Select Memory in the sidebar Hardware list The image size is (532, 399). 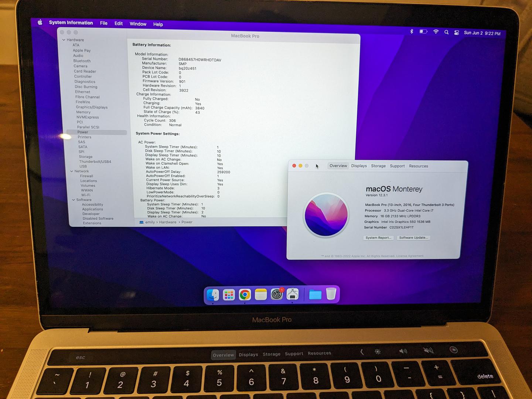(83, 112)
